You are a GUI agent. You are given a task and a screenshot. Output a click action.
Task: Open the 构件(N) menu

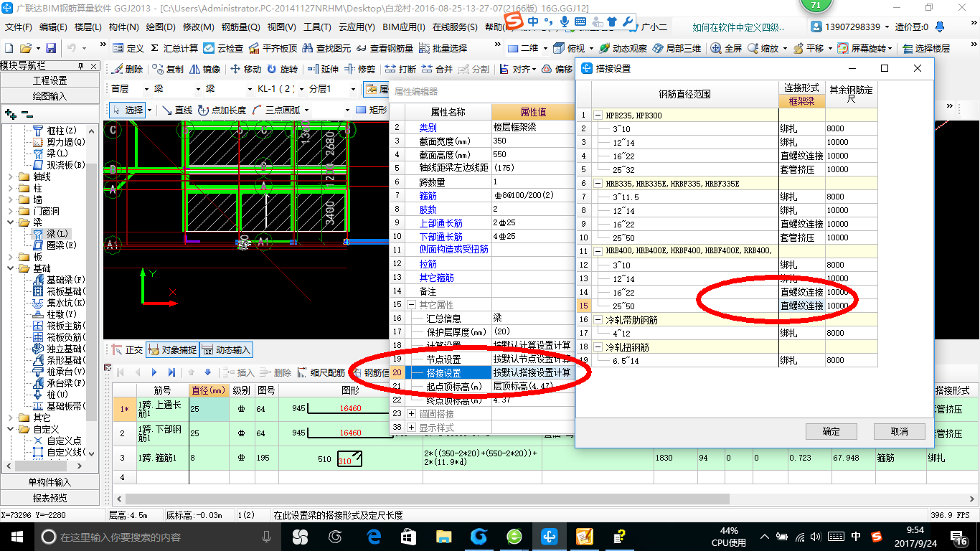(x=124, y=27)
